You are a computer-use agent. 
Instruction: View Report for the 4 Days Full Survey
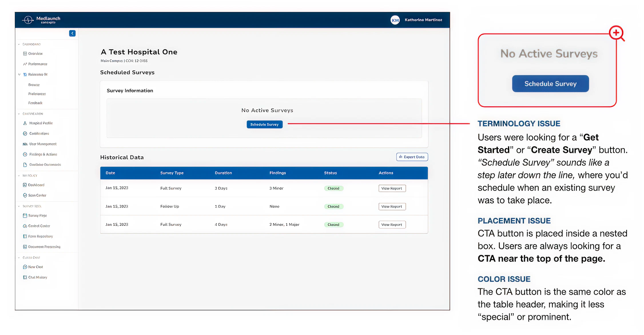point(392,225)
